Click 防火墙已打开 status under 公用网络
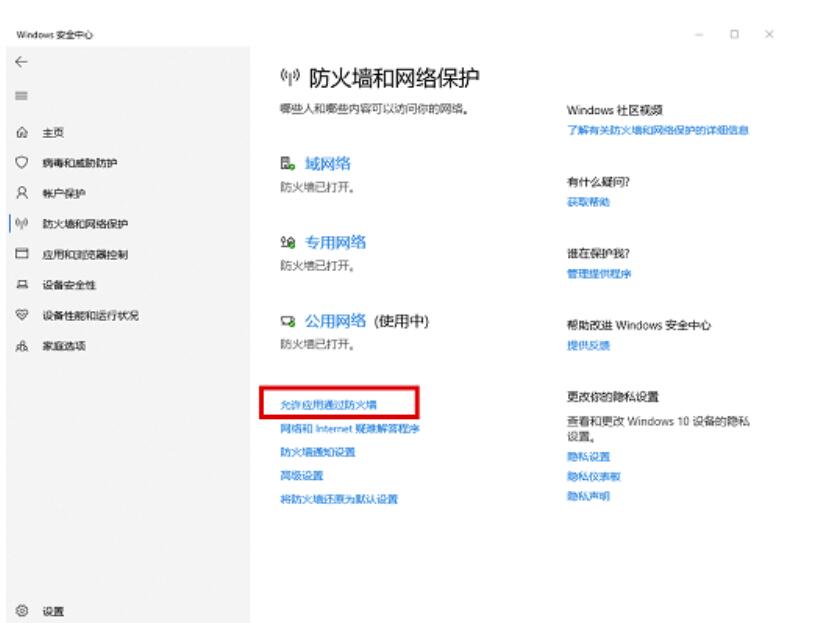The image size is (840, 623). [x=317, y=344]
